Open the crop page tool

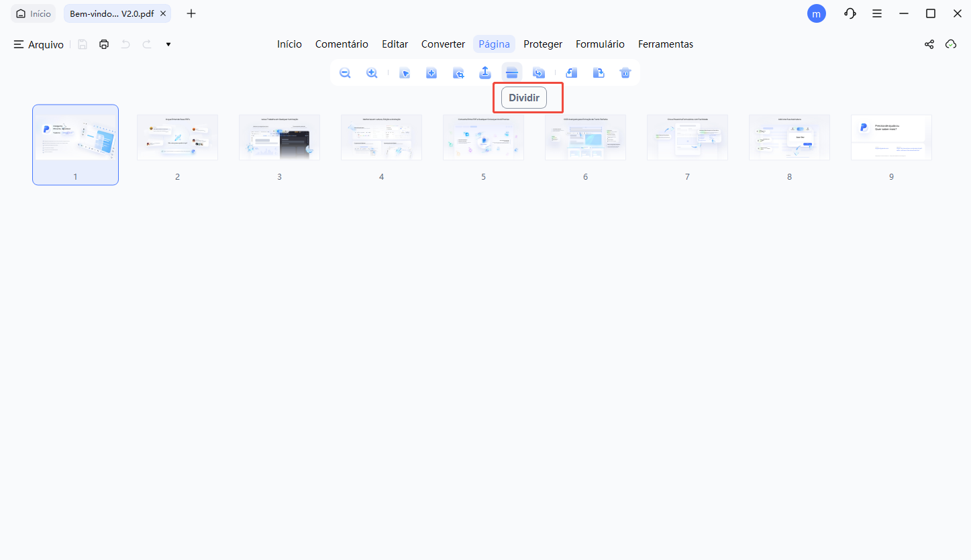[458, 72]
